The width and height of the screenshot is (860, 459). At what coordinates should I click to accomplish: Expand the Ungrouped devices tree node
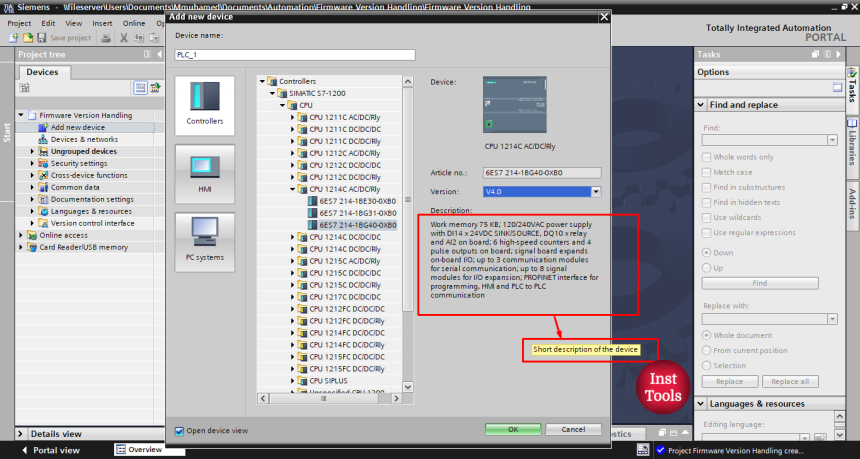(x=32, y=151)
